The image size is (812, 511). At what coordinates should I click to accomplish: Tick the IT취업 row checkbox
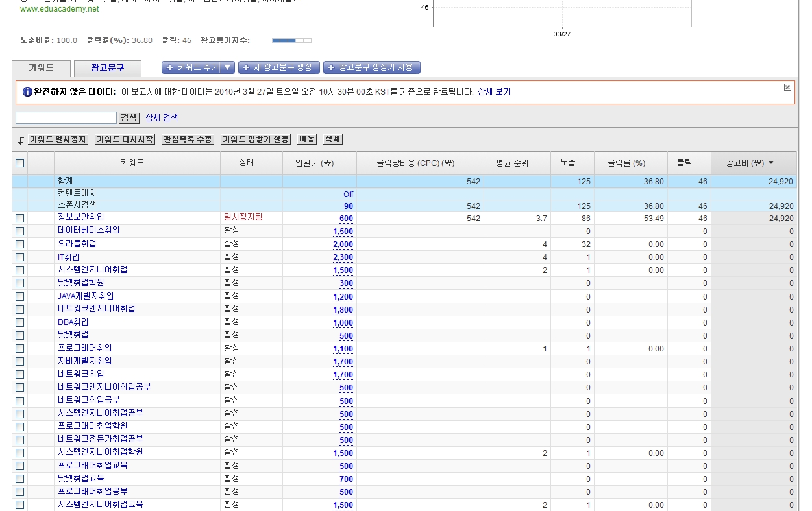click(19, 257)
